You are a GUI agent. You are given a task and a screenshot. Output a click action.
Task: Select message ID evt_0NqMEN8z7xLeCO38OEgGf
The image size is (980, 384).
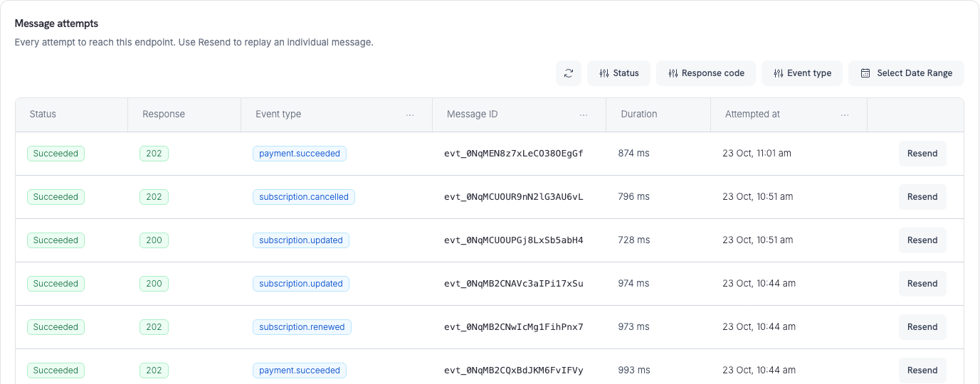[x=514, y=154]
